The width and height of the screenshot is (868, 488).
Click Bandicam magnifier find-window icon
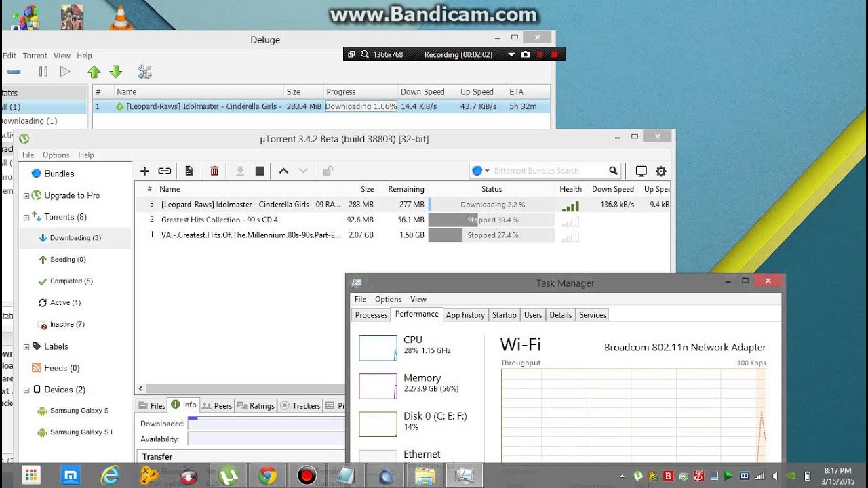365,54
